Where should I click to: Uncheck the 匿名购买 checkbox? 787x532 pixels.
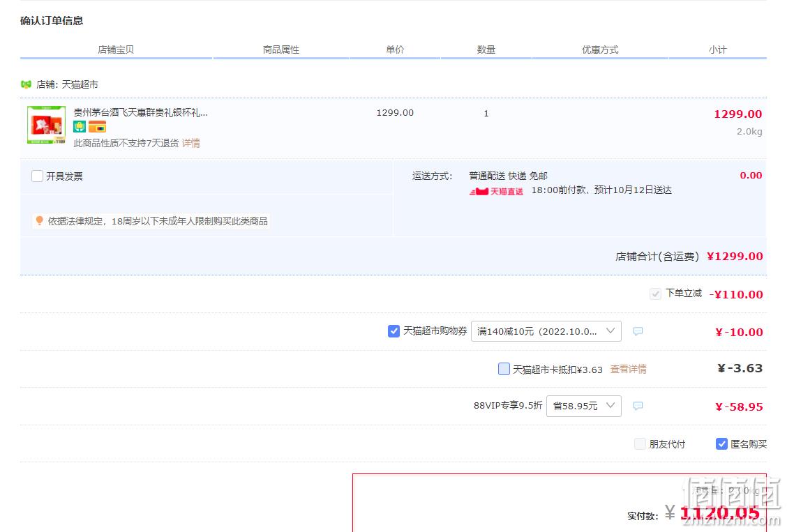[x=721, y=443]
